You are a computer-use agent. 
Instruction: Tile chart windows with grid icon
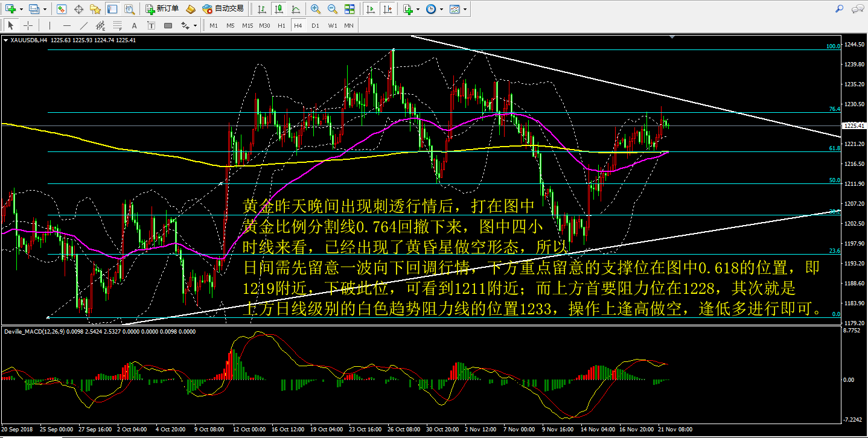click(x=349, y=9)
